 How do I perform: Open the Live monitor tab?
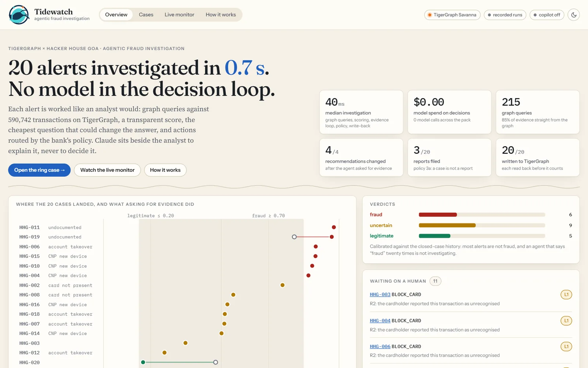[179, 15]
